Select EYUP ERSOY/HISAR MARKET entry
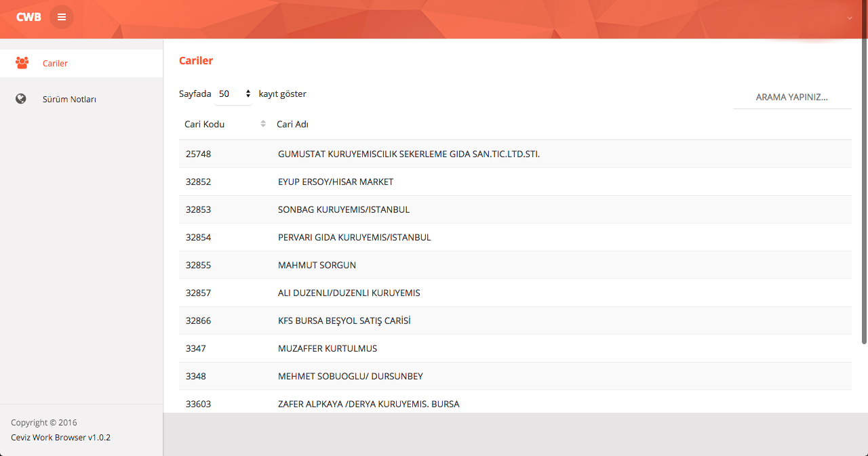This screenshot has height=456, width=868. click(x=336, y=182)
